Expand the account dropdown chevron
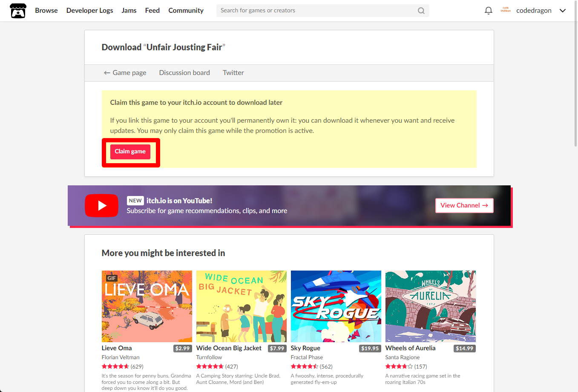Screen dimensions: 578x392 pos(563,11)
